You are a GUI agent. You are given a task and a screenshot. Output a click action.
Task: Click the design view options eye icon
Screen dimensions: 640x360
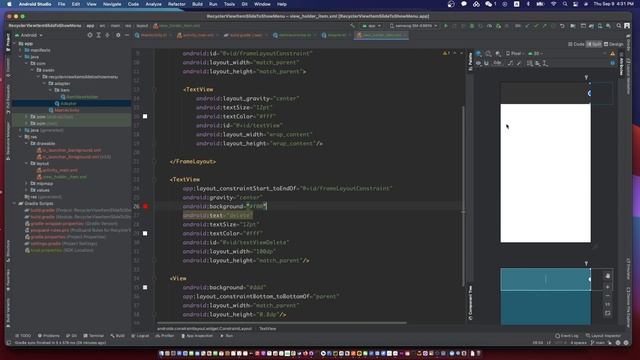point(479,63)
